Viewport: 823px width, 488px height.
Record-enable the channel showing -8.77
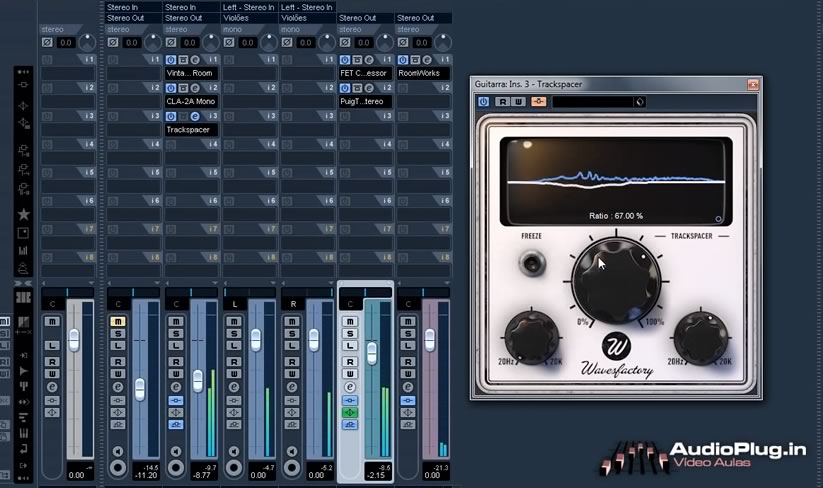click(176, 468)
